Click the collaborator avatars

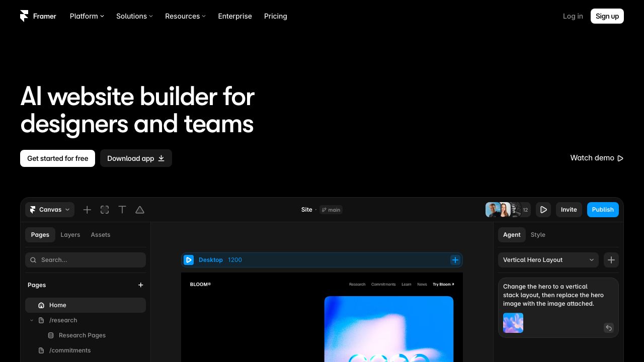coord(508,210)
